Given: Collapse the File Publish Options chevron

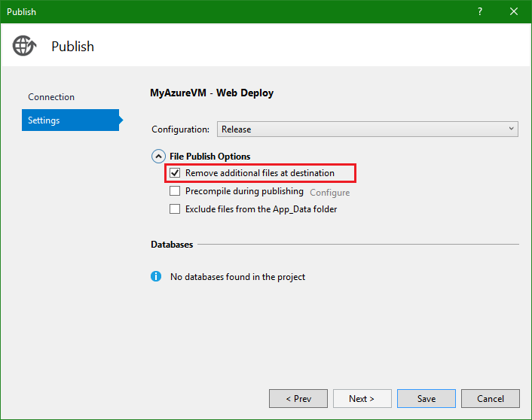Looking at the screenshot, I should tap(158, 157).
